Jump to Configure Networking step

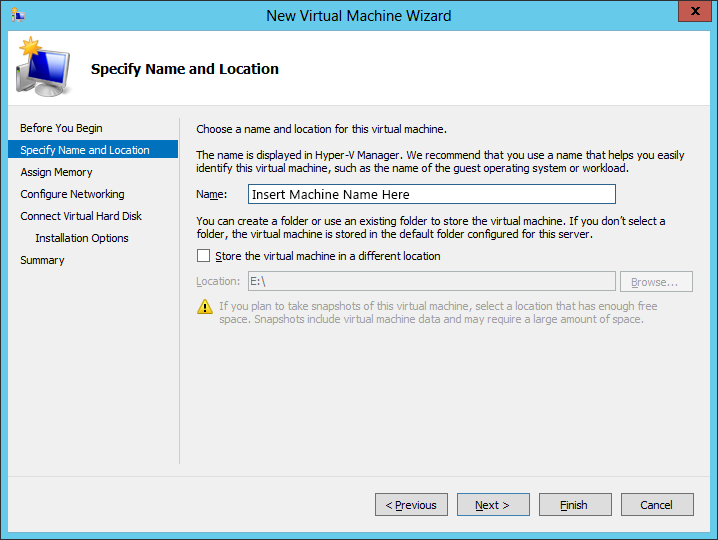point(72,194)
